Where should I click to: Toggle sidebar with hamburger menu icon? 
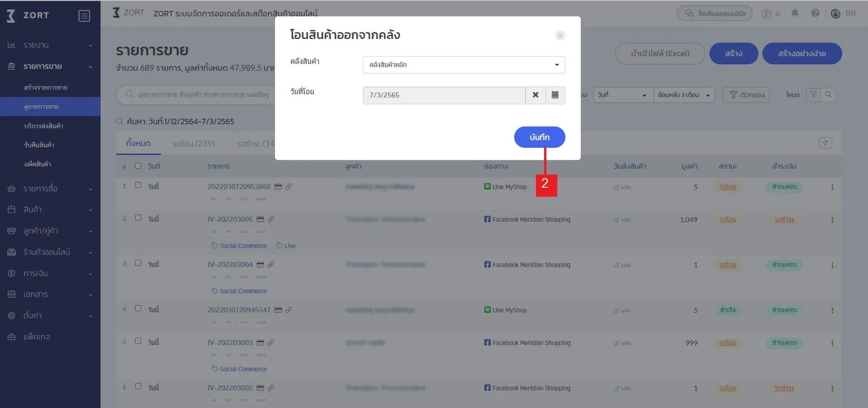tap(84, 16)
